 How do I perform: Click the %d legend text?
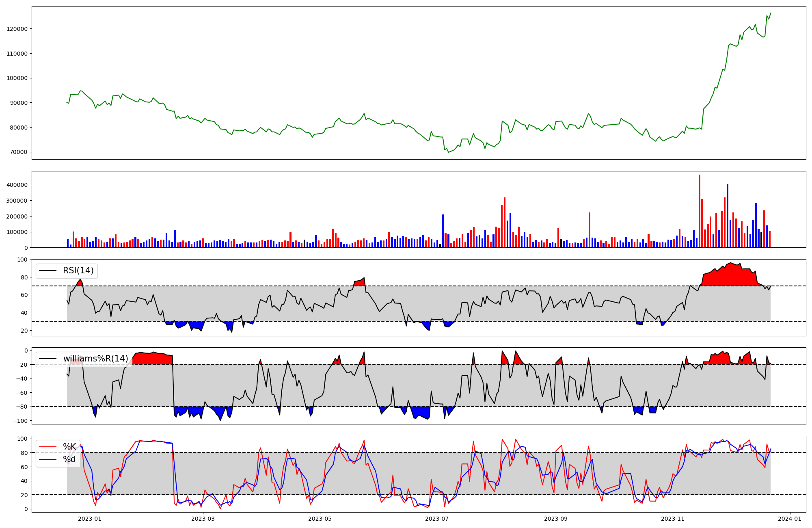click(69, 459)
